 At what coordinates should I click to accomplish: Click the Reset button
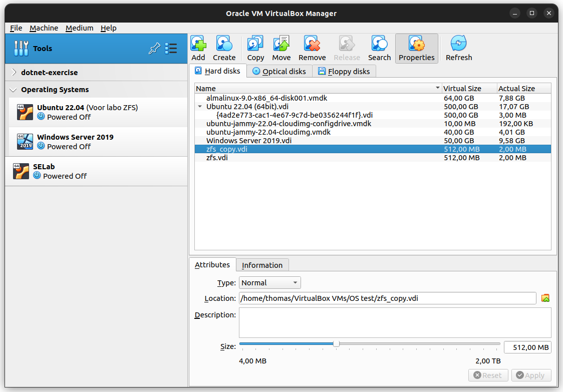coord(488,375)
